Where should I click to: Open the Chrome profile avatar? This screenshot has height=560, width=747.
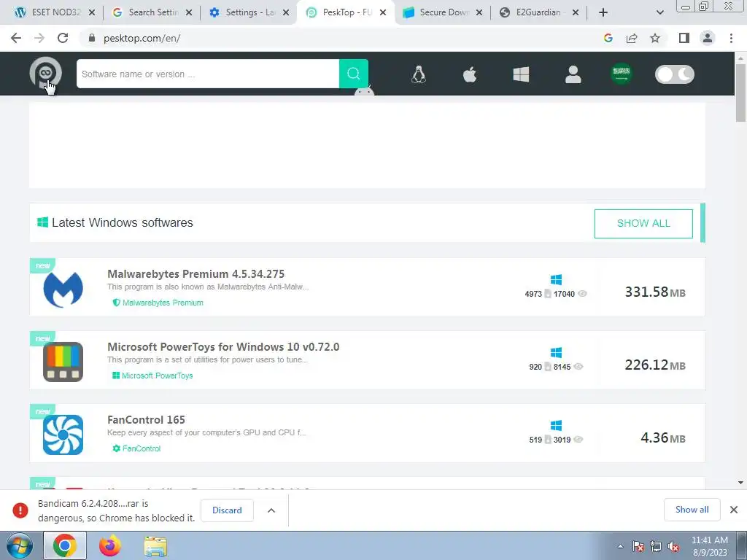click(708, 38)
